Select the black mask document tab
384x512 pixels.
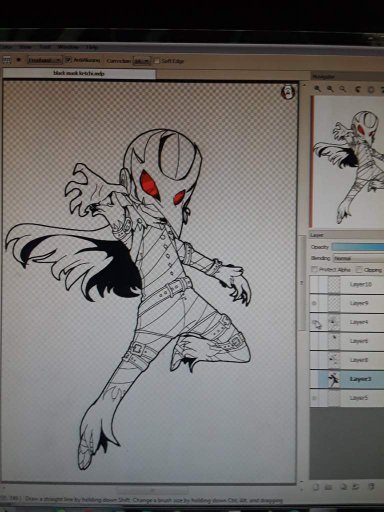pyautogui.click(x=79, y=73)
